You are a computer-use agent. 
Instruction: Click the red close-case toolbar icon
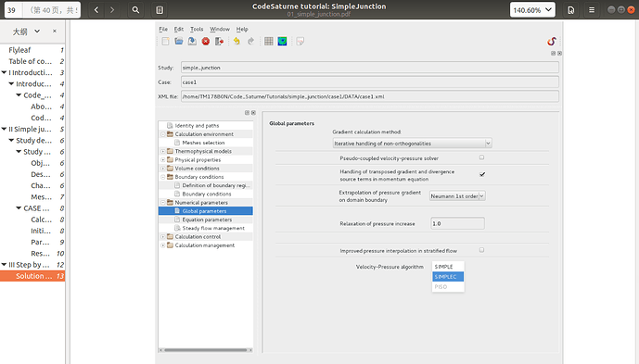(206, 41)
